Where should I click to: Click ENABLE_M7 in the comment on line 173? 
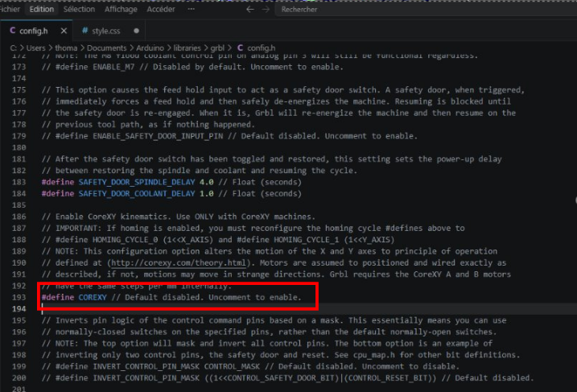point(113,67)
